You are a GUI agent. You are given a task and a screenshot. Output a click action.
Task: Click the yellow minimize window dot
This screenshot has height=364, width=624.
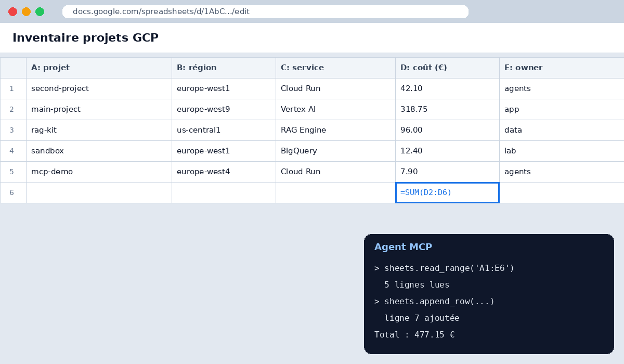pyautogui.click(x=26, y=11)
